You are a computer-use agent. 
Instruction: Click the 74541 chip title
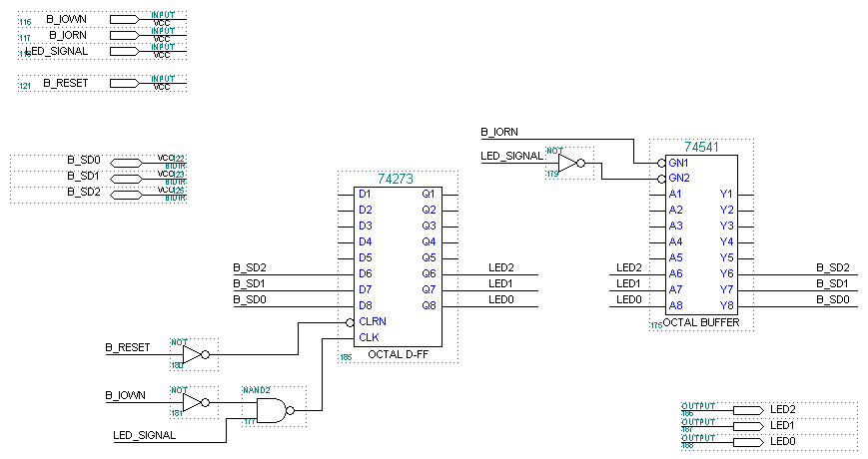(x=702, y=147)
